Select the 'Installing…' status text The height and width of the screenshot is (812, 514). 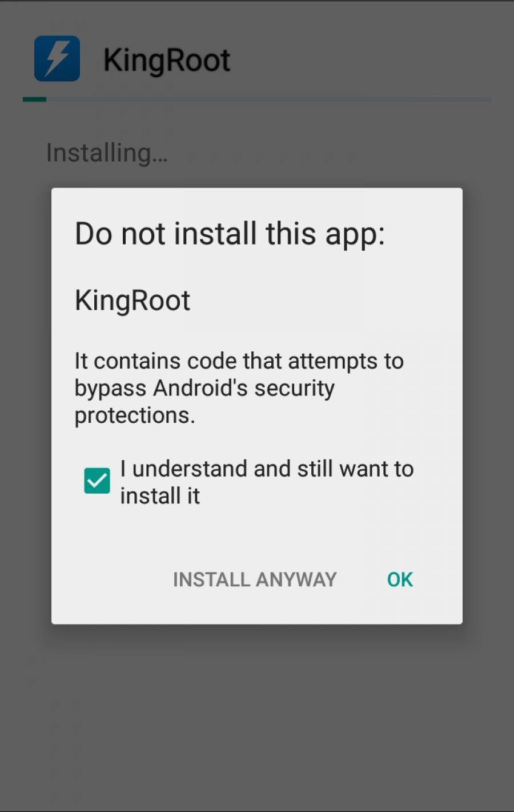click(107, 153)
